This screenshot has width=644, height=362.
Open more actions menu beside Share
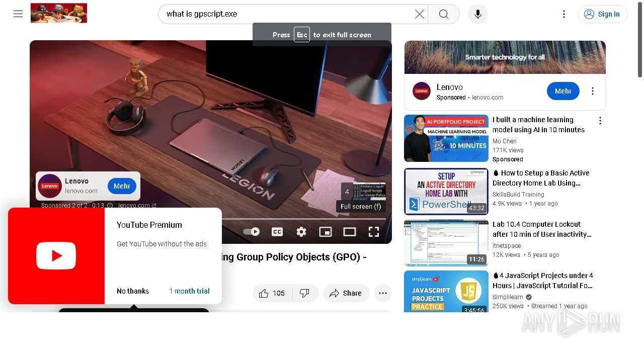point(383,293)
